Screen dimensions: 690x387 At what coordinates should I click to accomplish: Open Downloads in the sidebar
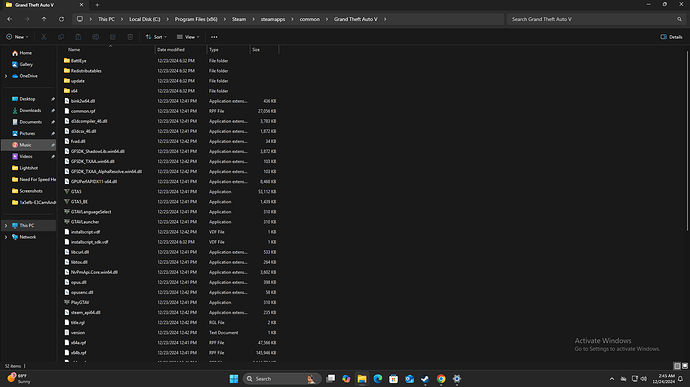[x=30, y=111]
